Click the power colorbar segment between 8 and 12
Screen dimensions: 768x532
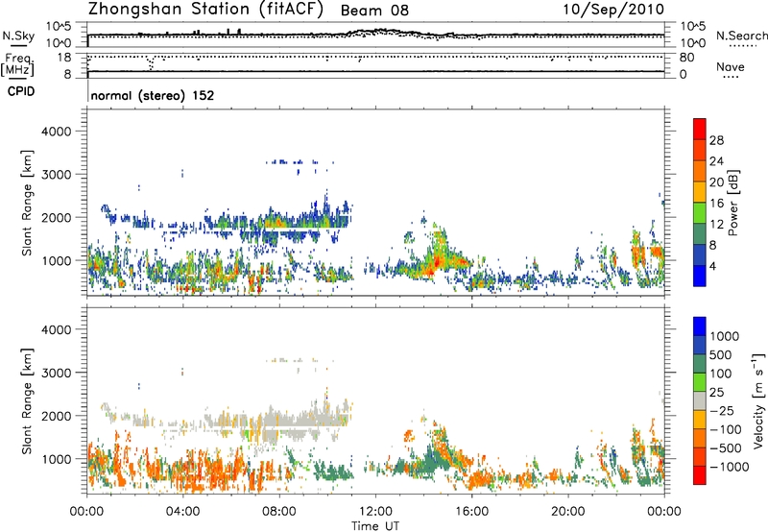700,233
